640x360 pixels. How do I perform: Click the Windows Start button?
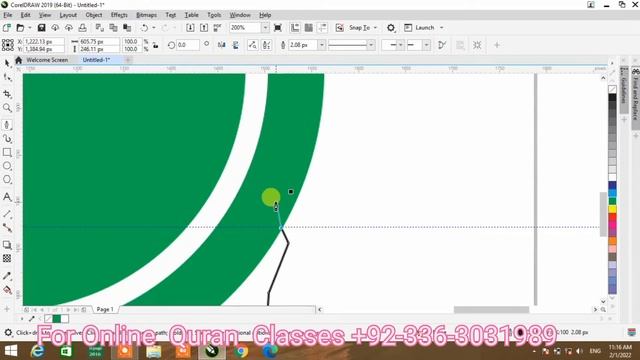11,351
